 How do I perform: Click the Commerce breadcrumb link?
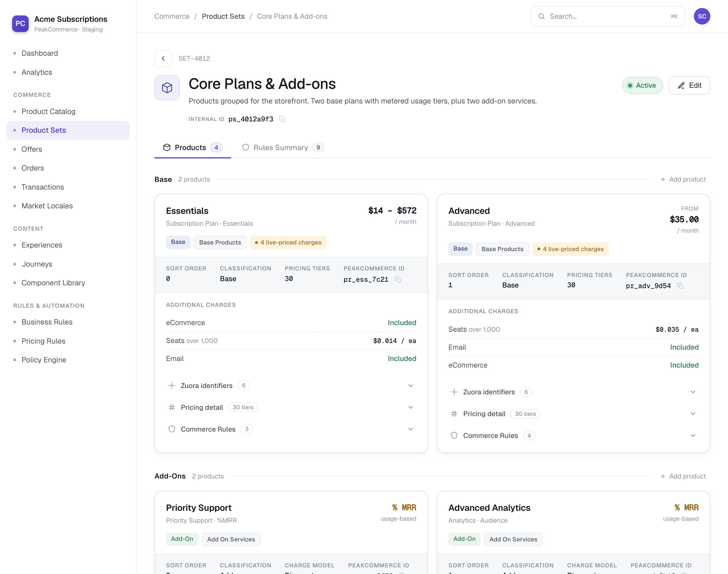[x=172, y=17]
